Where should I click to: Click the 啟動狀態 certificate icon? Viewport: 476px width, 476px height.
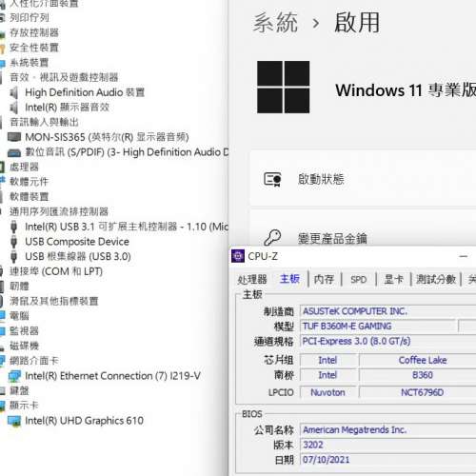click(x=272, y=179)
